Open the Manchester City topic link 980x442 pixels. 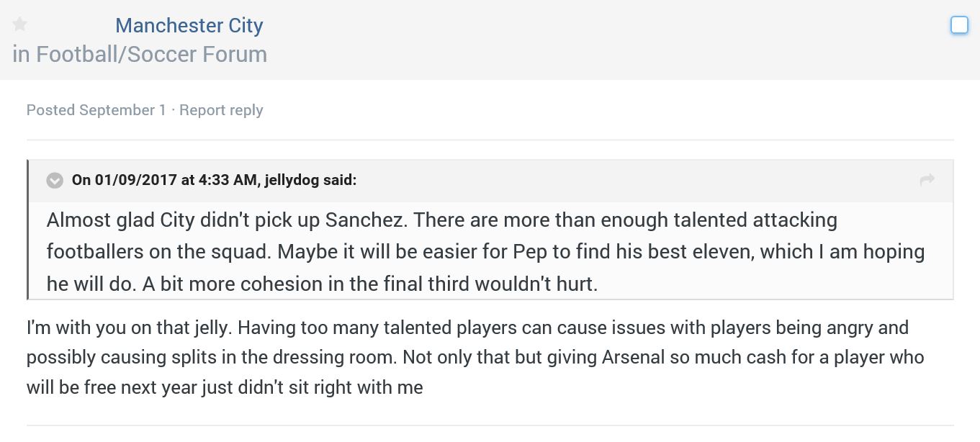[189, 25]
